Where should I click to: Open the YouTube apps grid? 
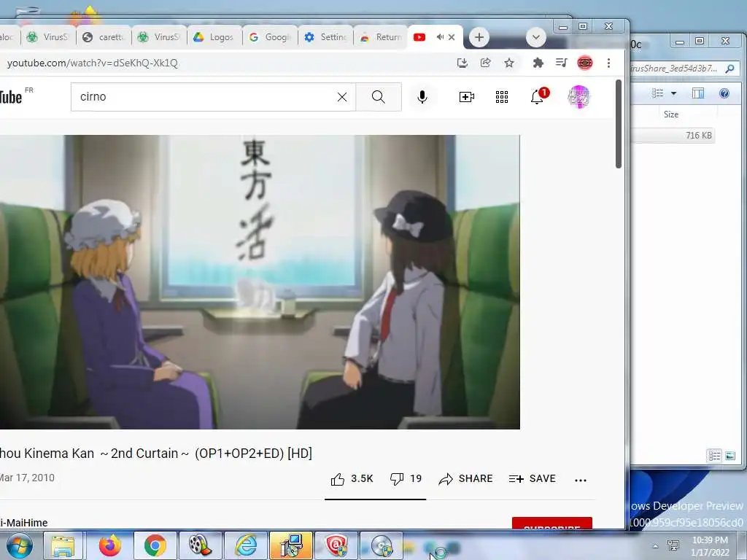point(502,97)
